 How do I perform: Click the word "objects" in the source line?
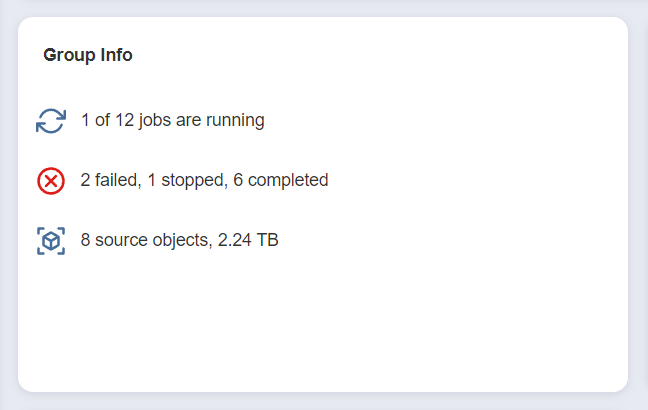(x=178, y=241)
